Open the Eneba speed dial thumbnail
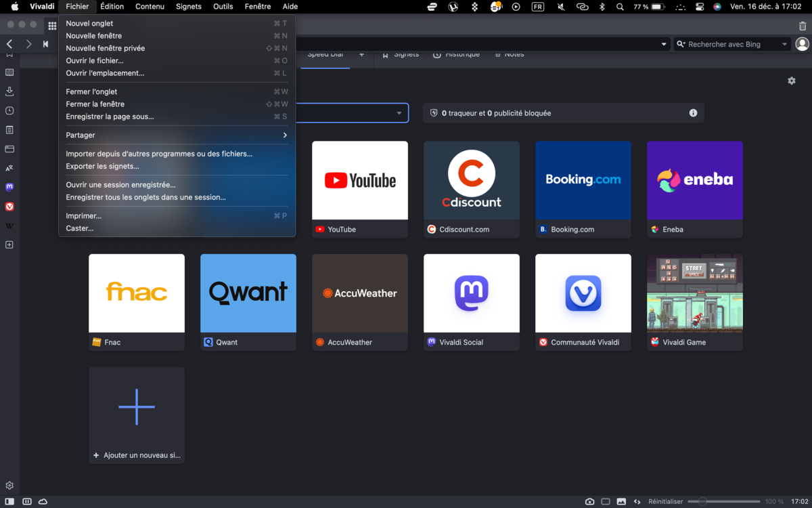 [x=695, y=180]
